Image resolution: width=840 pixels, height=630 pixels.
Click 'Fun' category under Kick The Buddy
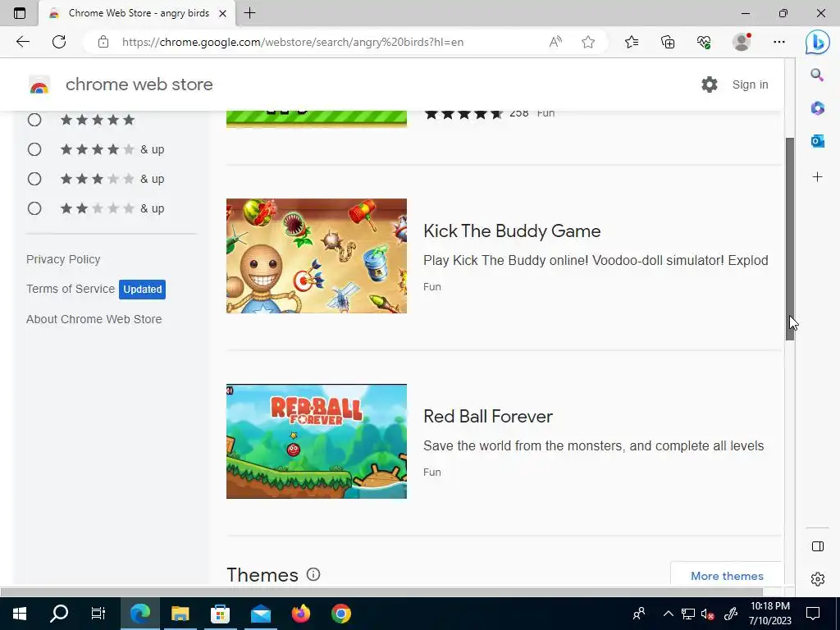431,286
